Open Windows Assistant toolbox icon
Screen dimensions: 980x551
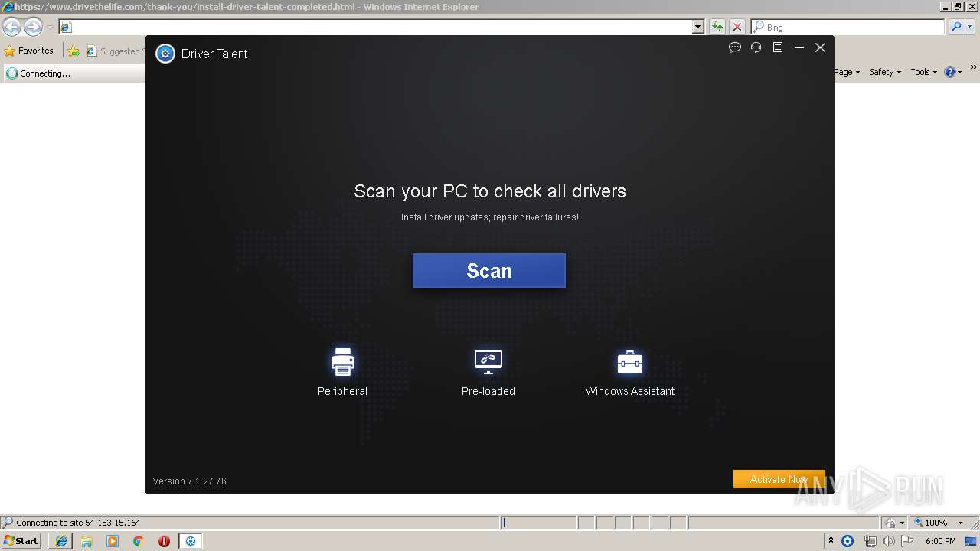pyautogui.click(x=629, y=362)
